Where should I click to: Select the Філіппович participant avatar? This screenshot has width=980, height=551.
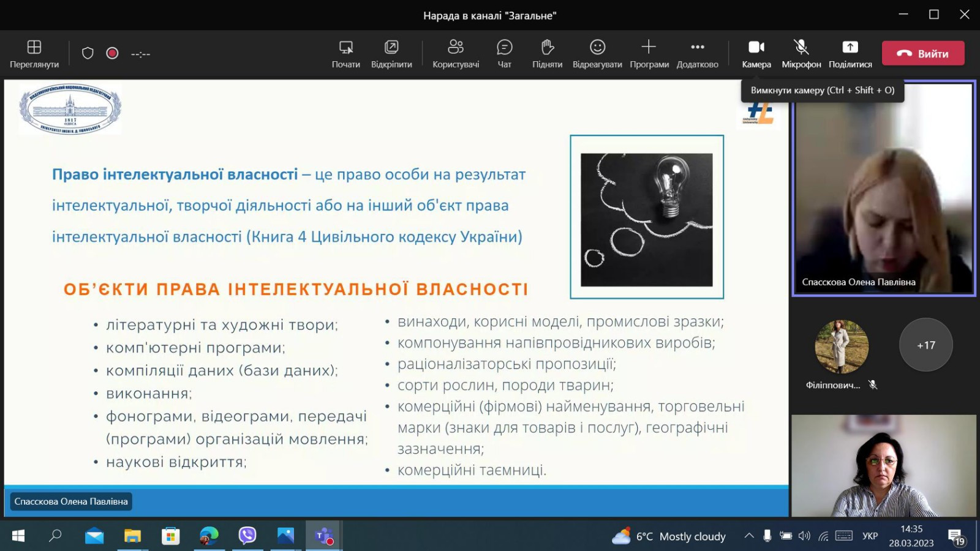point(842,347)
